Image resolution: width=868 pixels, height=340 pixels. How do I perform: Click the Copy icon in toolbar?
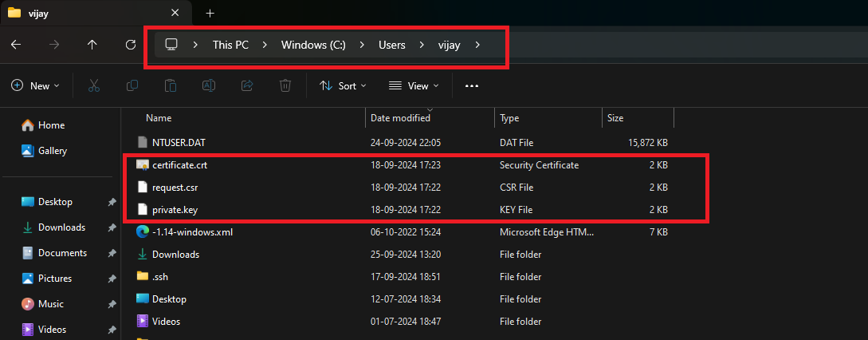(132, 85)
